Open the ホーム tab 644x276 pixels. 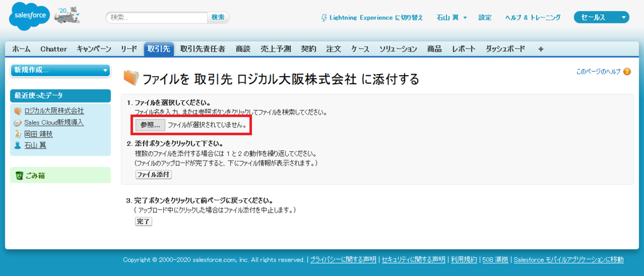point(21,49)
